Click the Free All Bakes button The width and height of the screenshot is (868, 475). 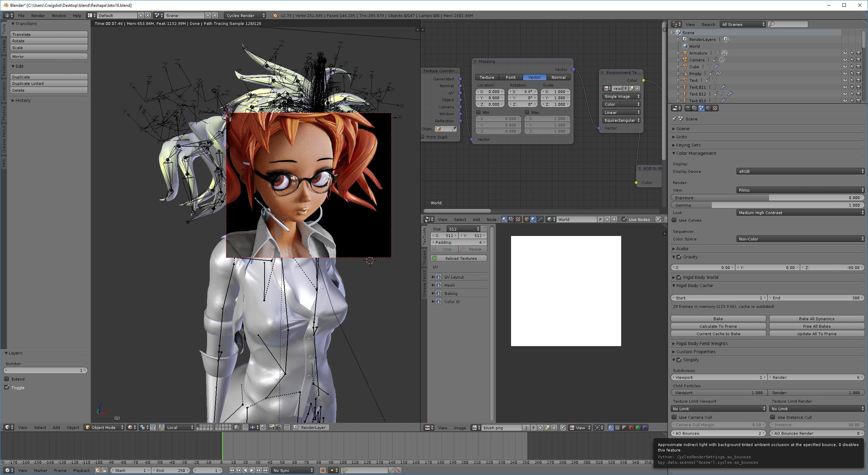pyautogui.click(x=817, y=326)
